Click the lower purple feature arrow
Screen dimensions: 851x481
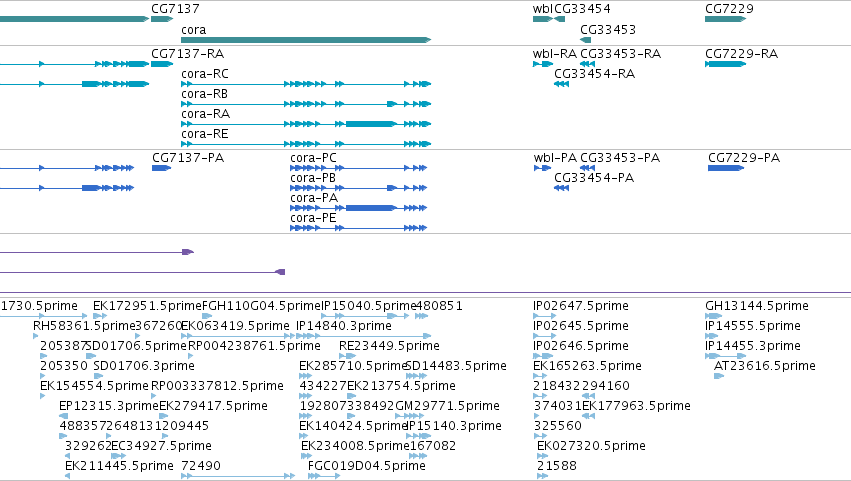pyautogui.click(x=281, y=272)
